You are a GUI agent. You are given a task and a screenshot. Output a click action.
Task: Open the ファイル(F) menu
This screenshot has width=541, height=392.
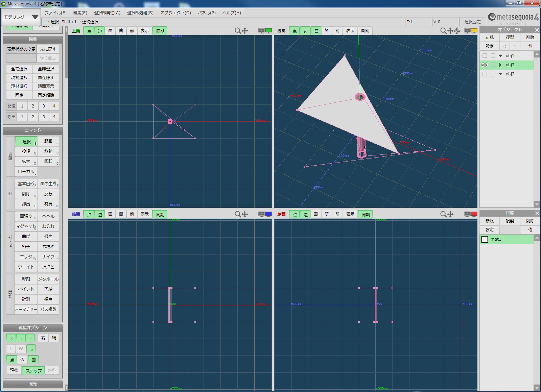[x=55, y=13]
